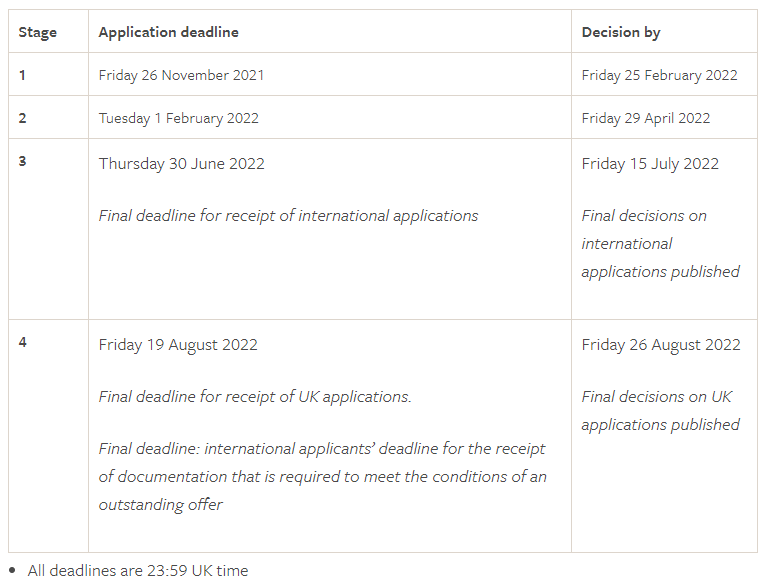Click the 23:59 UK time footnote
Image resolution: width=766 pixels, height=586 pixels.
pyautogui.click(x=138, y=570)
